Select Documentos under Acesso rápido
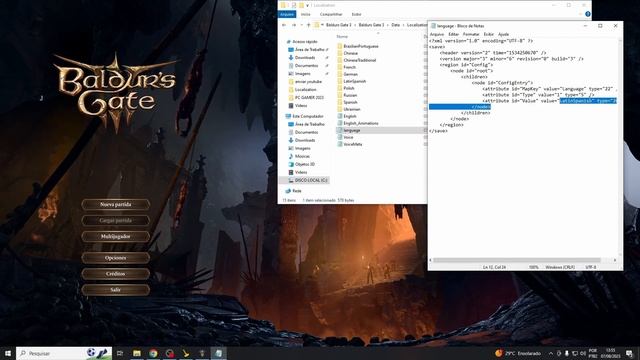The height and width of the screenshot is (360, 640). point(306,66)
